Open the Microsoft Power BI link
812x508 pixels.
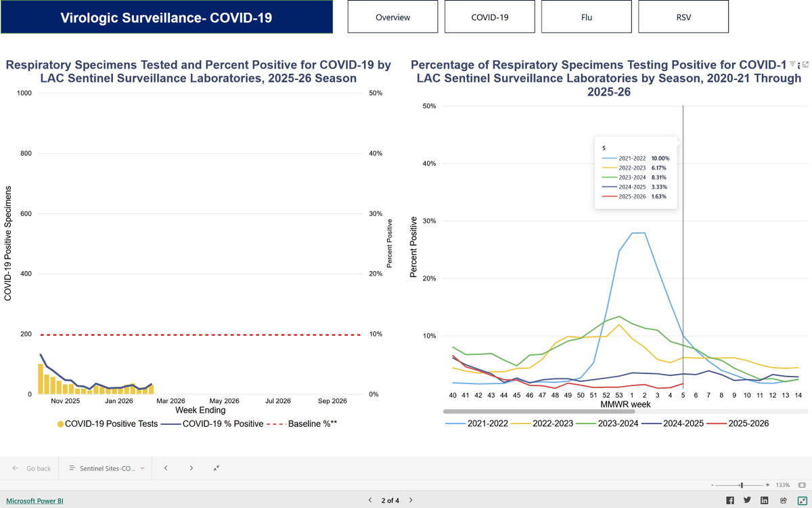tap(35, 501)
